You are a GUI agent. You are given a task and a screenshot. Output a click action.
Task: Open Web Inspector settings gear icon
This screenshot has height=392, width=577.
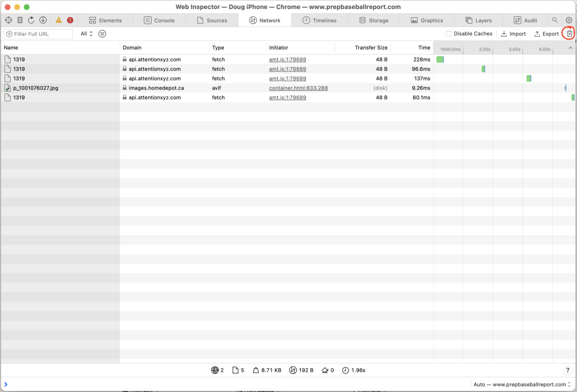click(x=569, y=20)
